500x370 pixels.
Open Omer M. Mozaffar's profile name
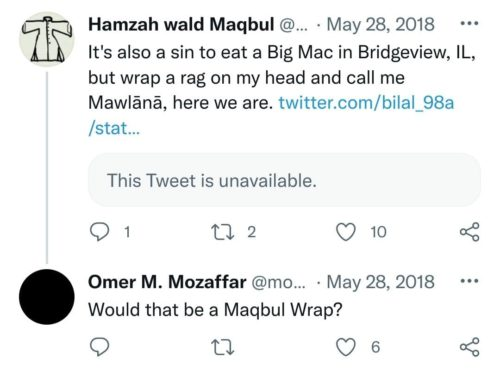coord(167,282)
